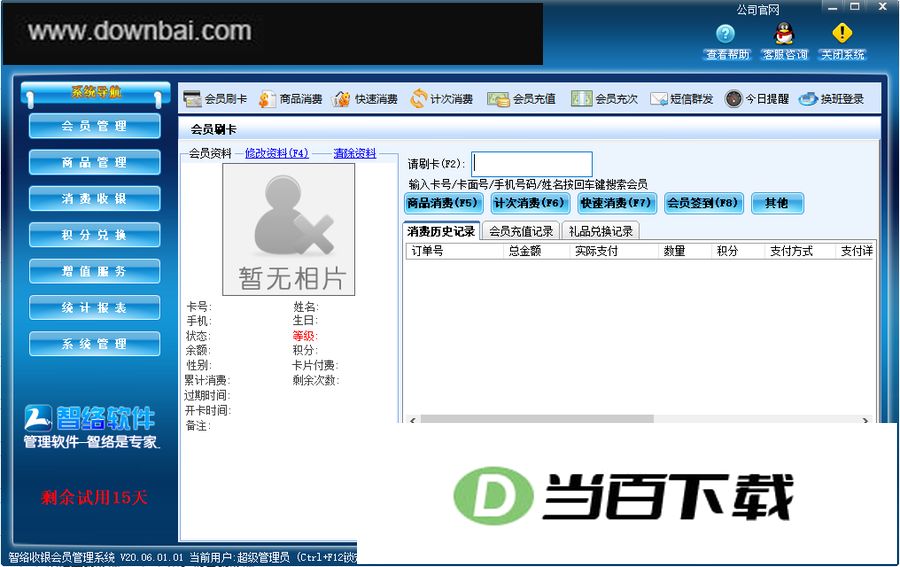Click the 修改资料(F4) link

(277, 153)
